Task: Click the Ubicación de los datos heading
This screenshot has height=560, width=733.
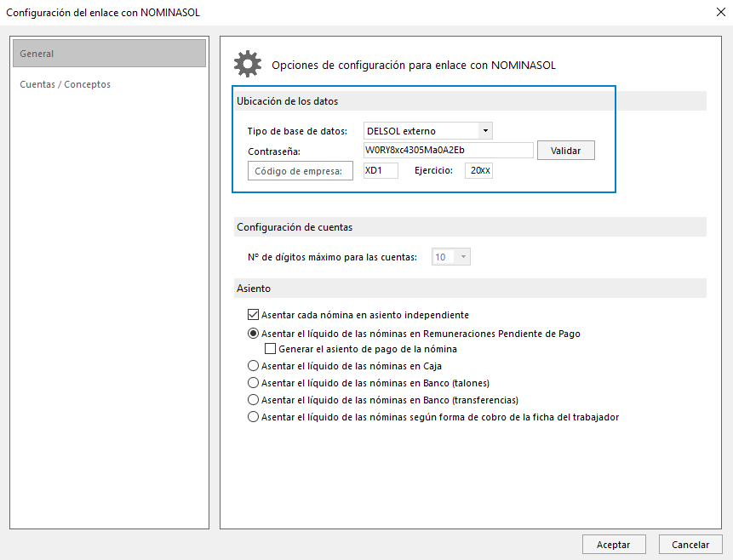Action: coord(287,101)
